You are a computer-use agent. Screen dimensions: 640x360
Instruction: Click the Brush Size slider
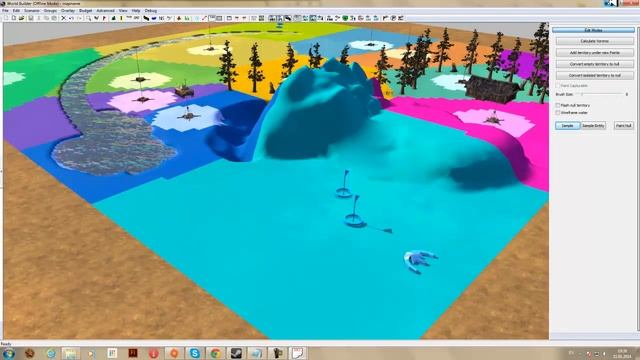coord(599,94)
